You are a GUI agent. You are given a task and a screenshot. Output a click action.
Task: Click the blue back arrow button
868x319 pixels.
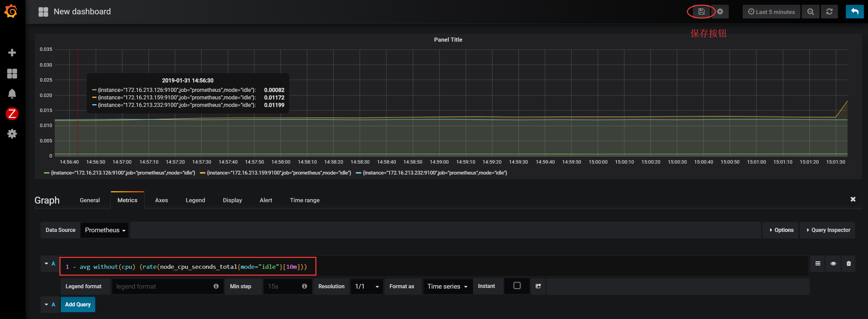854,12
